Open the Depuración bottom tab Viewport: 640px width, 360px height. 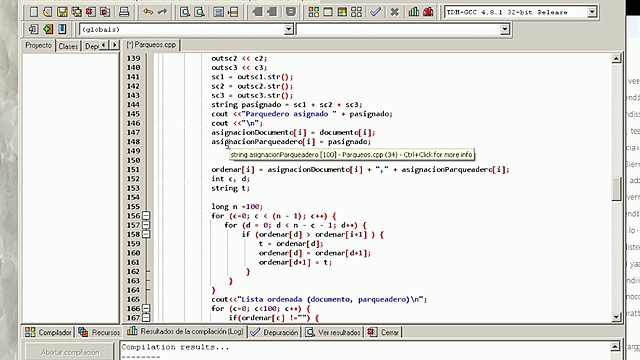pos(275,332)
